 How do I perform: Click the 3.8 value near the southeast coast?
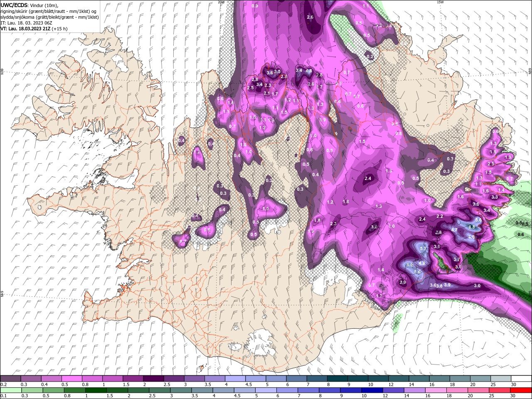[439, 286]
